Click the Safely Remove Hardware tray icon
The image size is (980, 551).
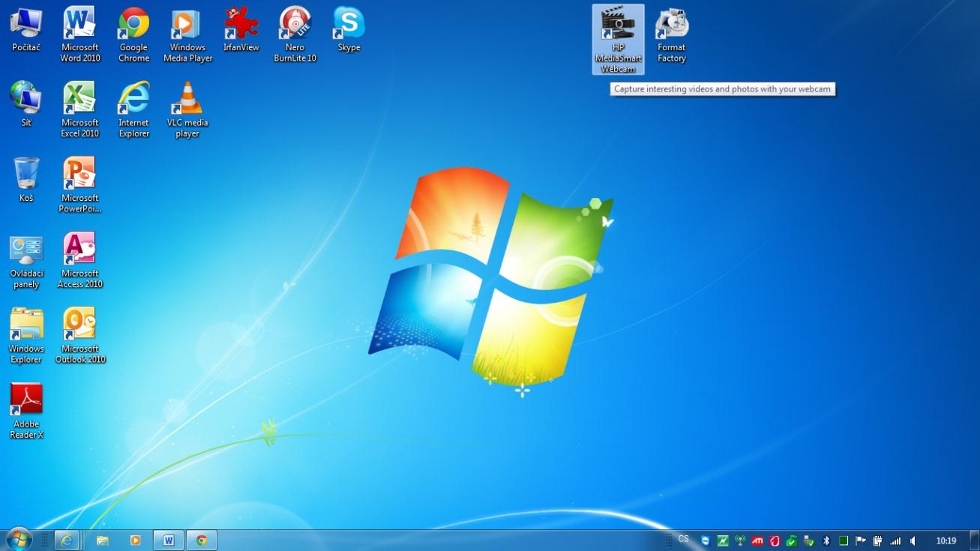[x=809, y=541]
